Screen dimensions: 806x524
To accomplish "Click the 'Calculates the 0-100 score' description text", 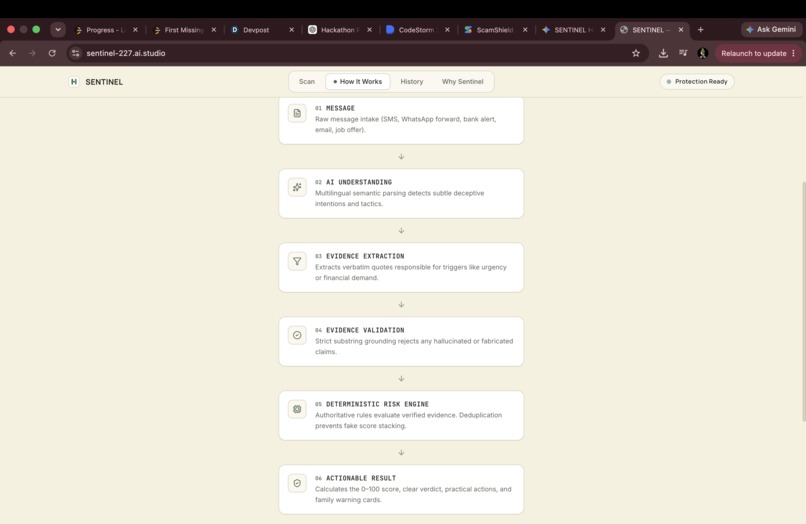I will (413, 495).
